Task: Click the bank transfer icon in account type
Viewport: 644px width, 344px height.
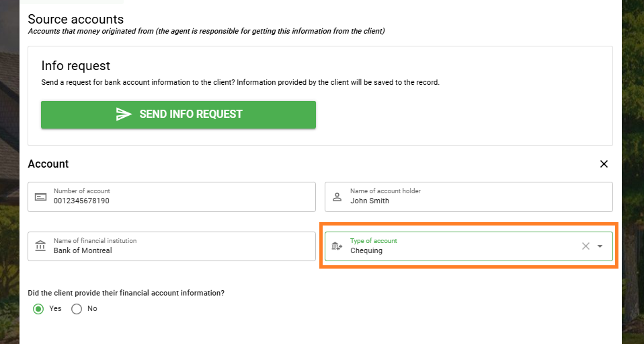Action: pos(337,246)
